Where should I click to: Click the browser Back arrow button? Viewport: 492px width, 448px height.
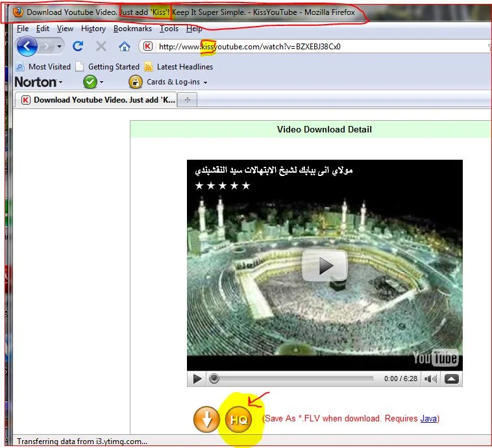pyautogui.click(x=27, y=46)
